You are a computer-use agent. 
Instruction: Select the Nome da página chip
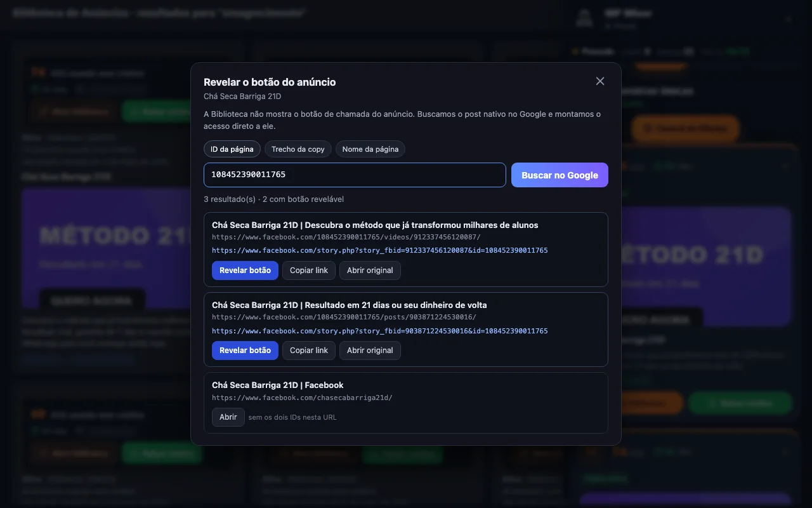coord(370,149)
